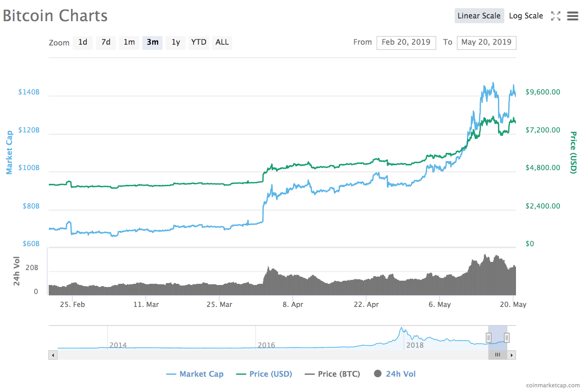Image resolution: width=587 pixels, height=392 pixels.
Task: Select the YTD zoom tab
Action: tap(199, 42)
